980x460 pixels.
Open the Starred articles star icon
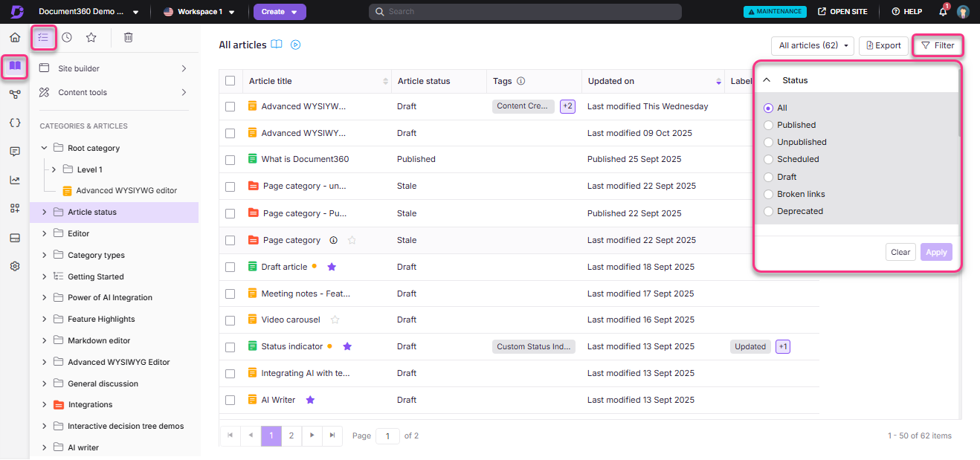click(91, 37)
